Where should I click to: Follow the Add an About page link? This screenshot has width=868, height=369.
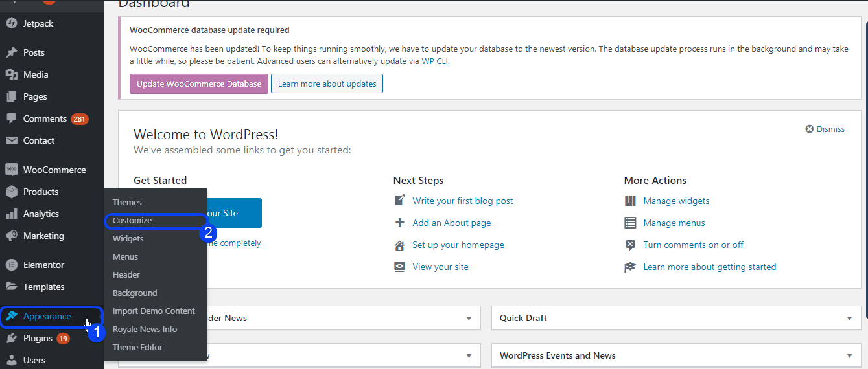(x=452, y=223)
